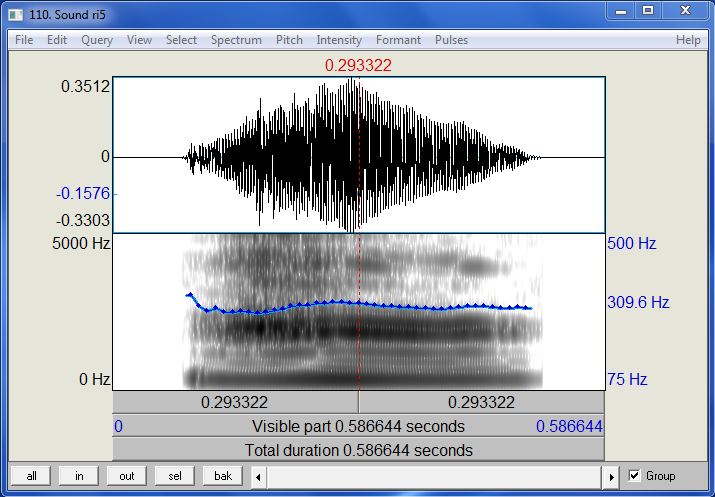This screenshot has height=497, width=715.
Task: Minimize the Sound ri5 window
Action: pyautogui.click(x=621, y=11)
